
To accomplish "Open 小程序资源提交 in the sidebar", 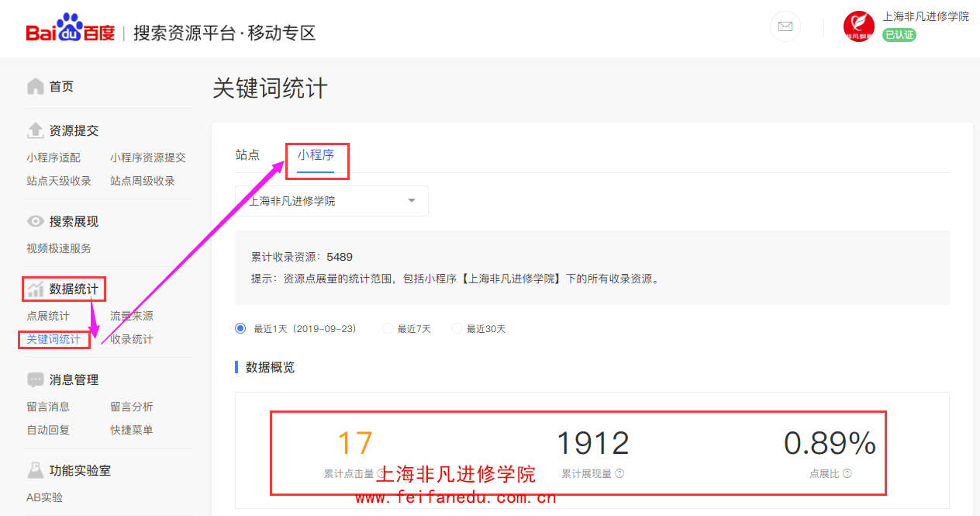I will click(148, 158).
